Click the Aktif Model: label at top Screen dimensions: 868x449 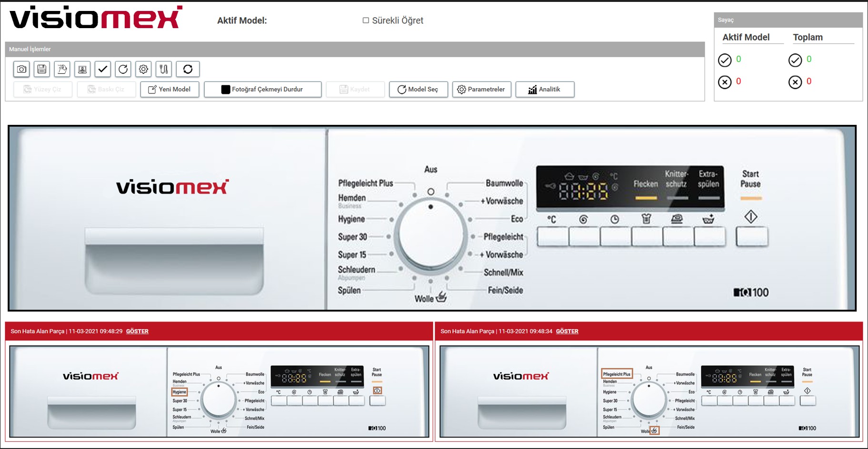(x=242, y=20)
